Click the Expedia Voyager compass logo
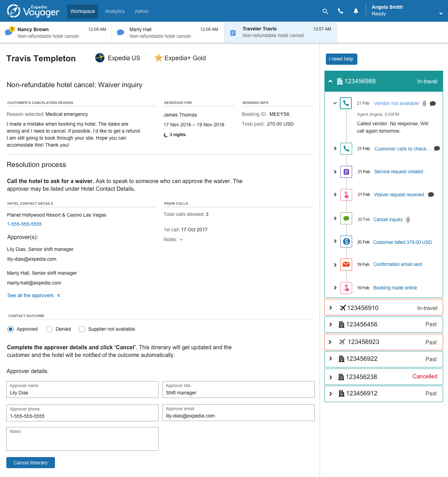 (14, 11)
